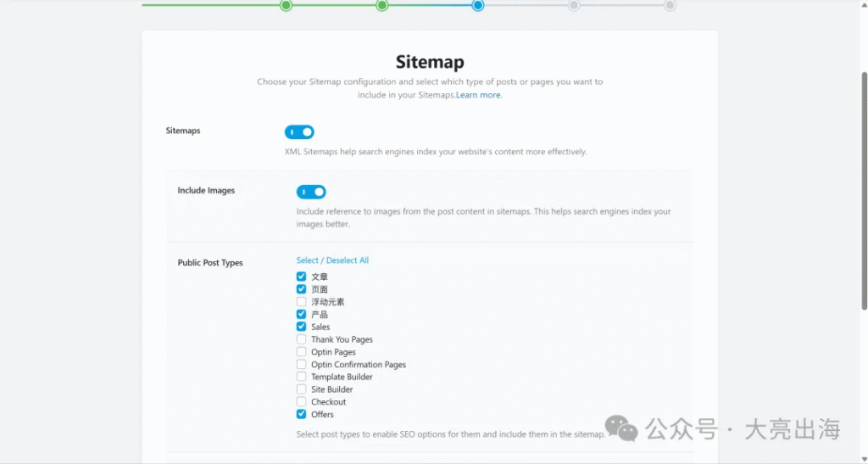Click Select / Deselect All link
This screenshot has width=868, height=464.
pyautogui.click(x=332, y=260)
